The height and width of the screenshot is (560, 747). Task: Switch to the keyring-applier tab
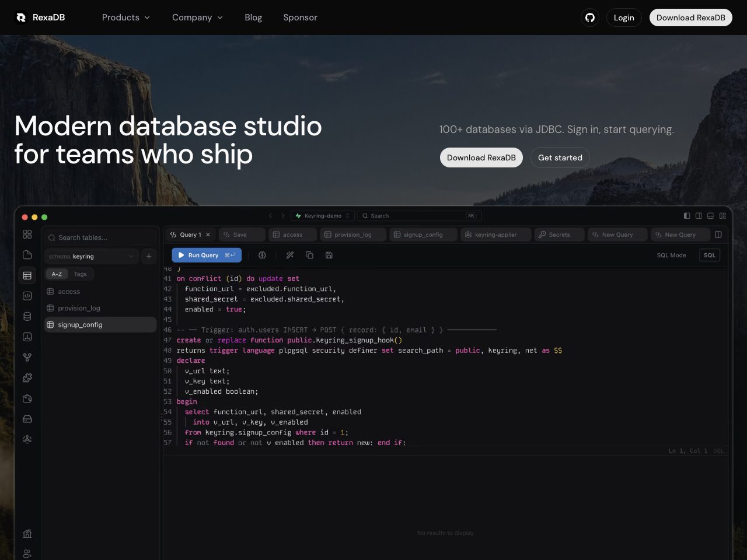pyautogui.click(x=496, y=235)
